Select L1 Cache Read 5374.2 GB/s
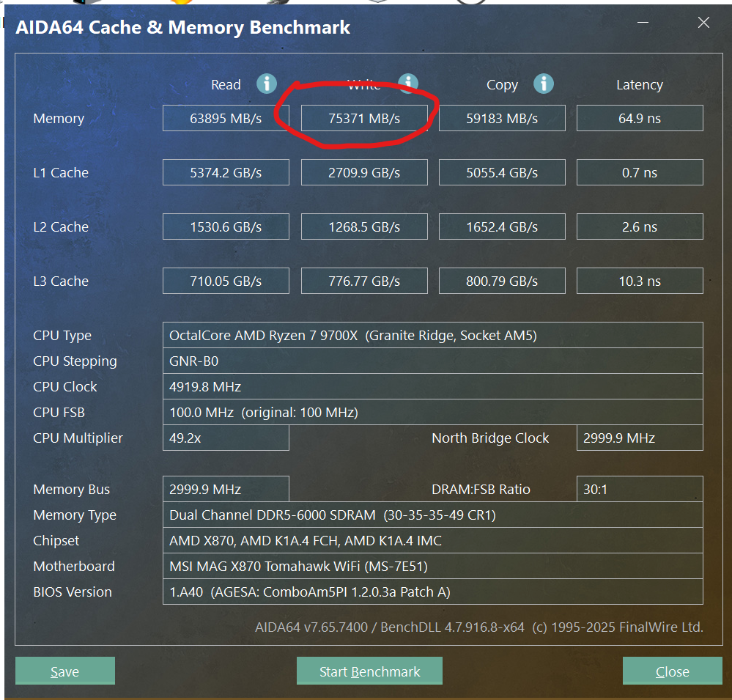Screen dimensions: 732x700 226,172
